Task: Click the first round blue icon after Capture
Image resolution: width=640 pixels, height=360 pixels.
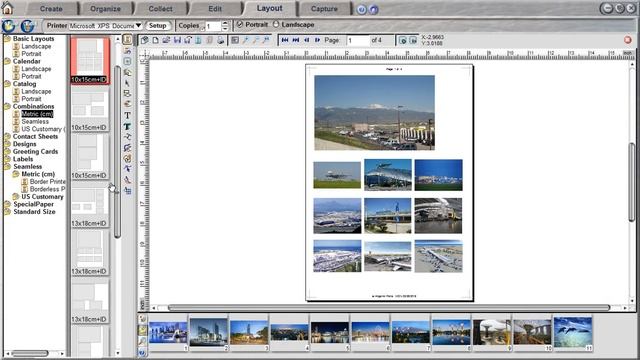Action: pyautogui.click(x=361, y=9)
